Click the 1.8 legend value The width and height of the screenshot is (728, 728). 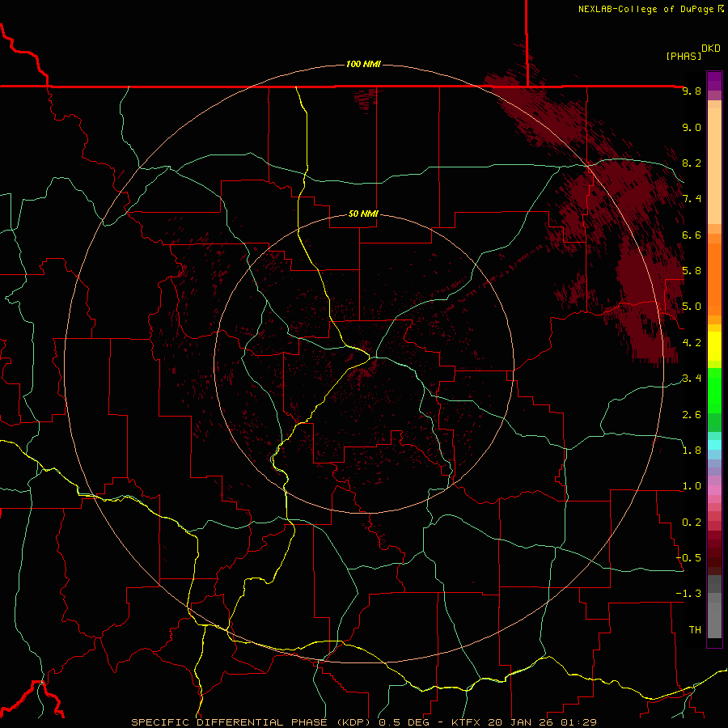pyautogui.click(x=692, y=450)
